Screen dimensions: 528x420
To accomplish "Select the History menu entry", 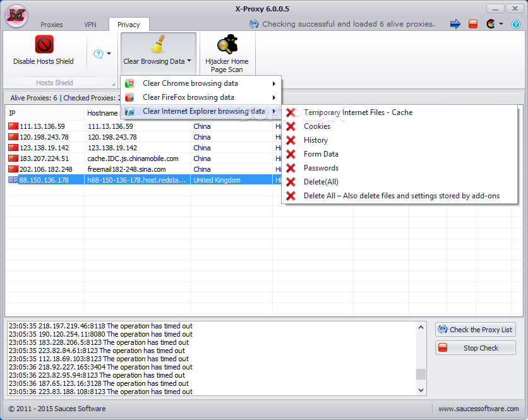I will pos(400,140).
